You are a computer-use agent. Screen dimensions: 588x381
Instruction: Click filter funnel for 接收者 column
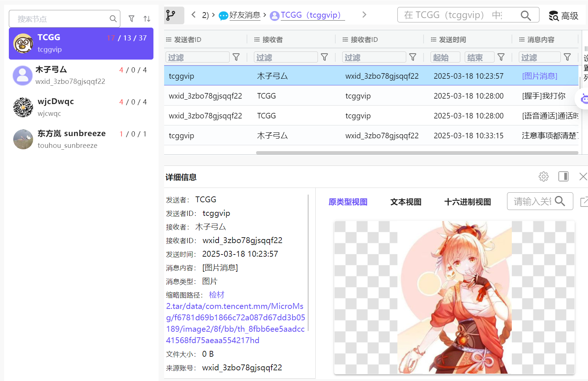tap(325, 57)
